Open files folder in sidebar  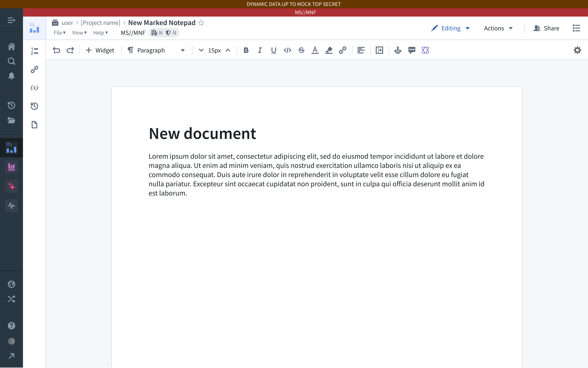pyautogui.click(x=11, y=120)
